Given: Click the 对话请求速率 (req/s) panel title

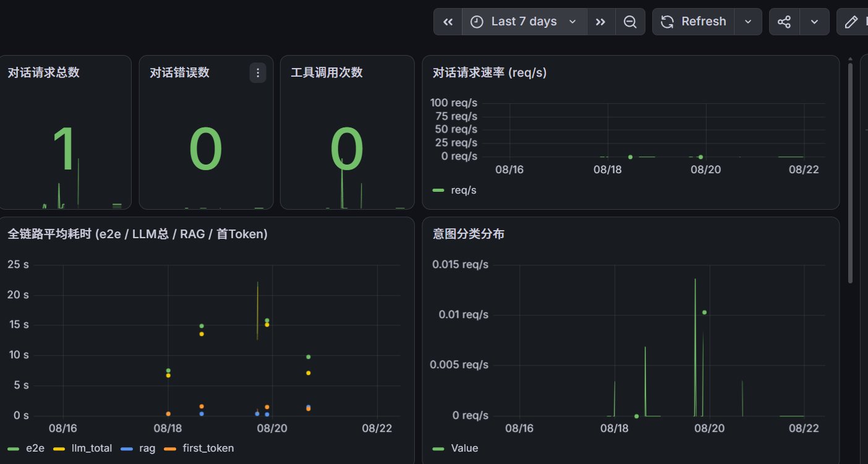Looking at the screenshot, I should (x=490, y=72).
